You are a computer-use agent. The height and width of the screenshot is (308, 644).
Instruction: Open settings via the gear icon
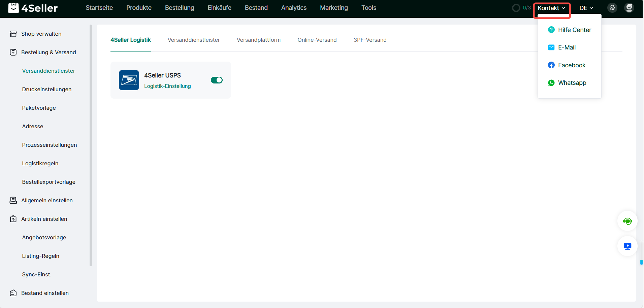tap(612, 8)
